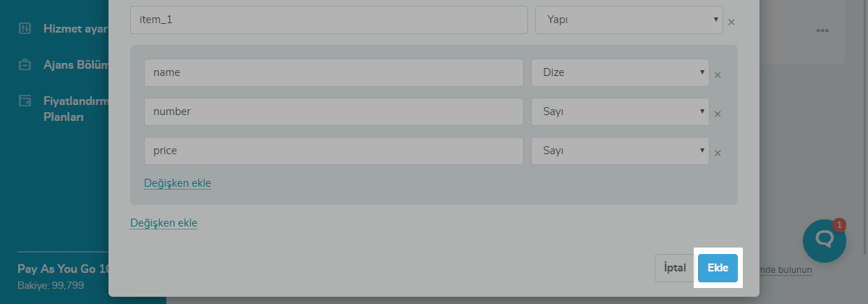Image resolution: width=868 pixels, height=304 pixels.
Task: Remove the item_1 variable row
Action: [731, 22]
